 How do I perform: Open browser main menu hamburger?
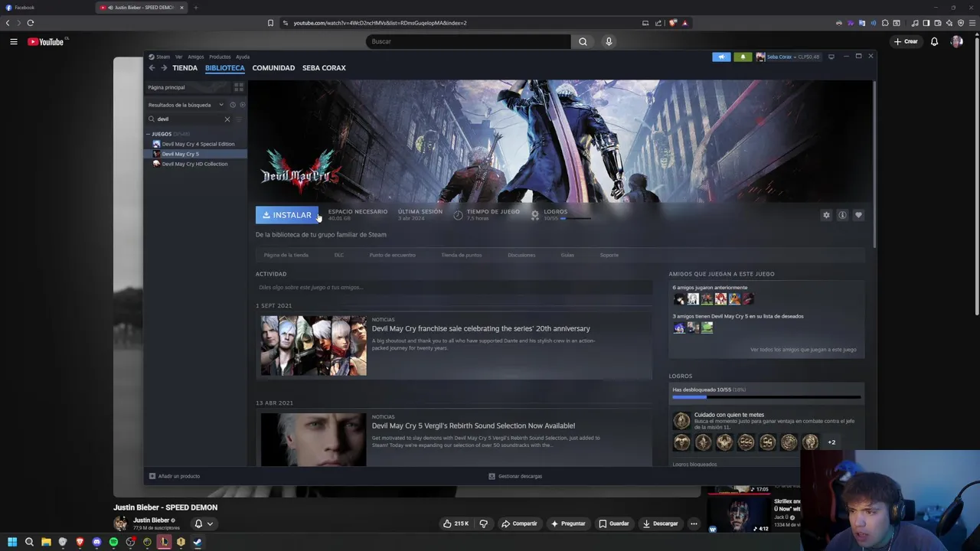click(972, 23)
